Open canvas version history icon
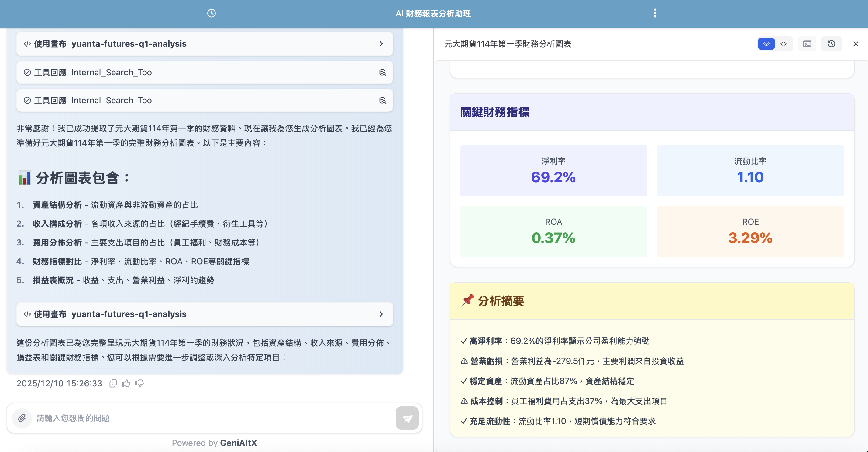 (831, 44)
